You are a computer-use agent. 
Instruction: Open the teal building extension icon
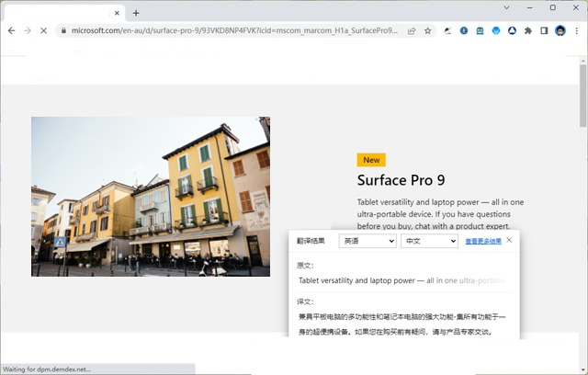pyautogui.click(x=480, y=30)
